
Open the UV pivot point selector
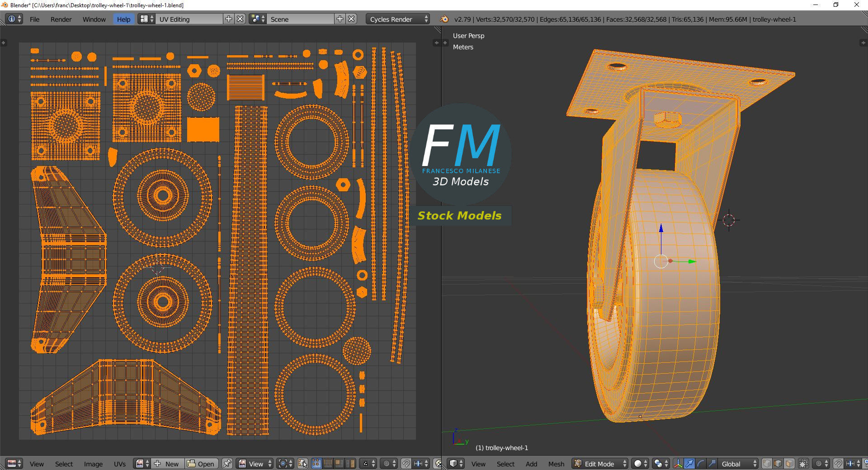pos(285,464)
